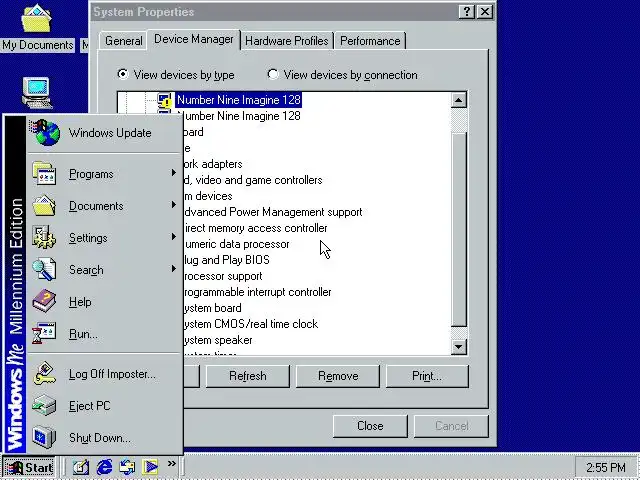Expand the Documents submenu arrow
Image resolution: width=640 pixels, height=480 pixels.
pos(173,205)
